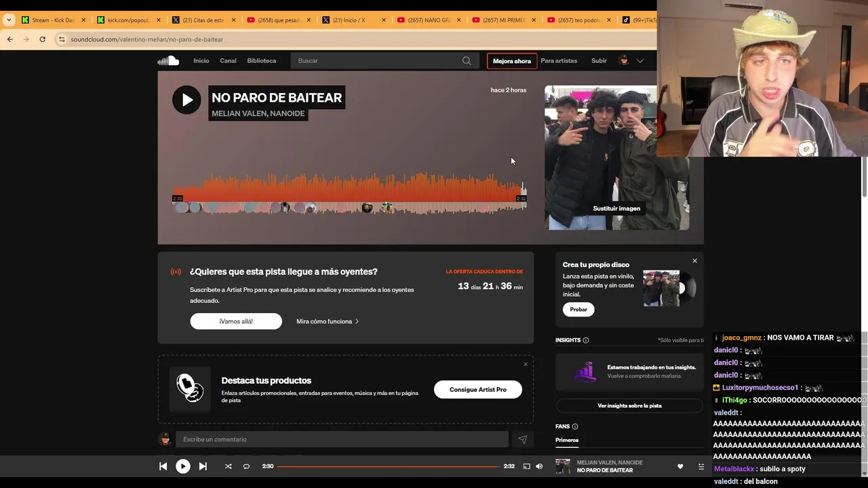This screenshot has width=868, height=488.
Task: Close the Crea tu propio disco card
Action: coord(694,261)
